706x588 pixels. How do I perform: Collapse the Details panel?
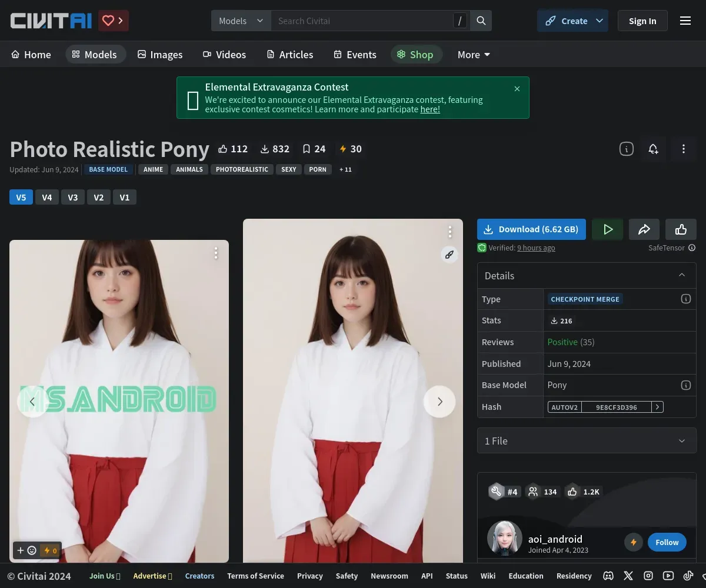(x=681, y=275)
